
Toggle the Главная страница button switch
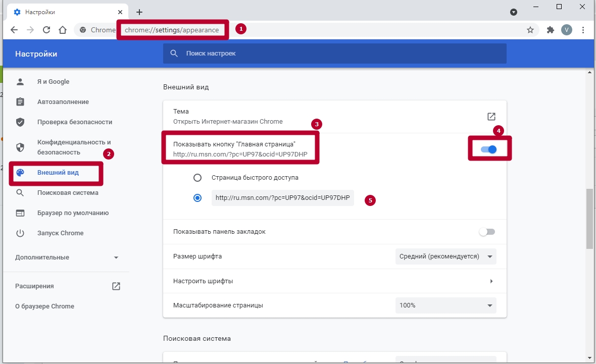coord(489,149)
